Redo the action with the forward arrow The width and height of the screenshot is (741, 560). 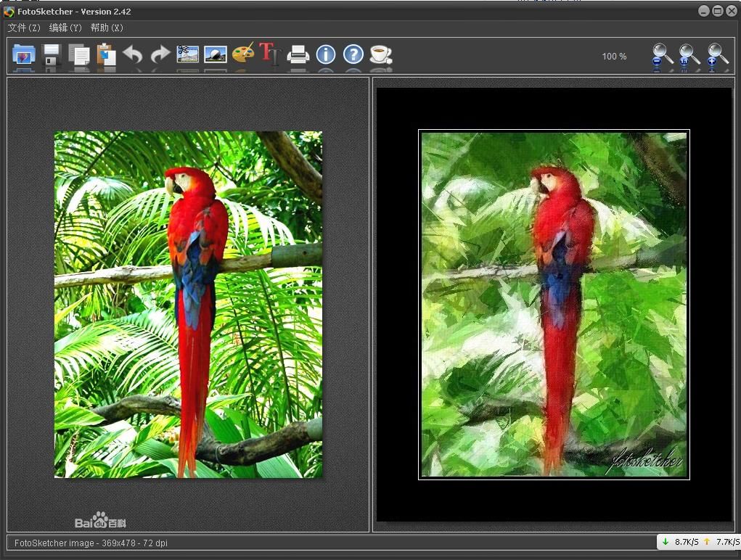160,55
